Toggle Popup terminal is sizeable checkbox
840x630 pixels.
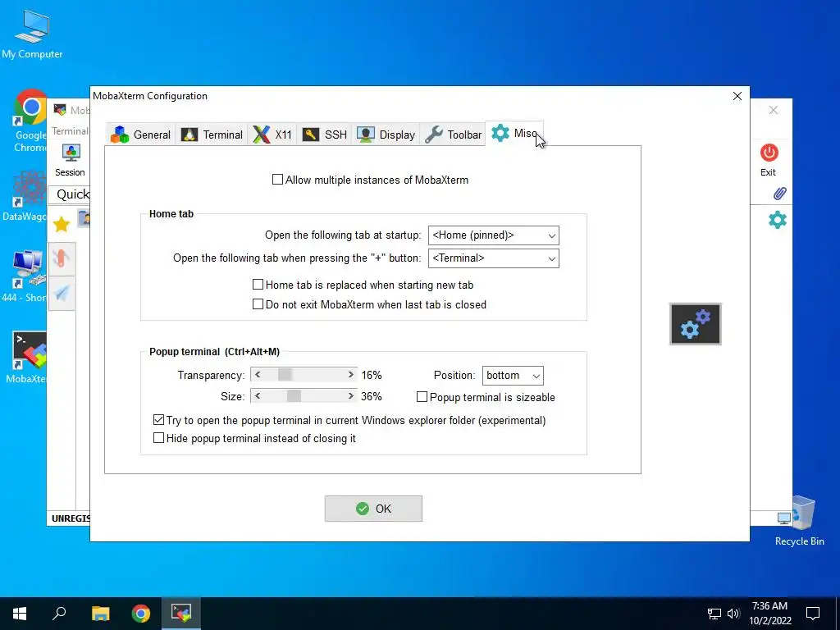[422, 397]
